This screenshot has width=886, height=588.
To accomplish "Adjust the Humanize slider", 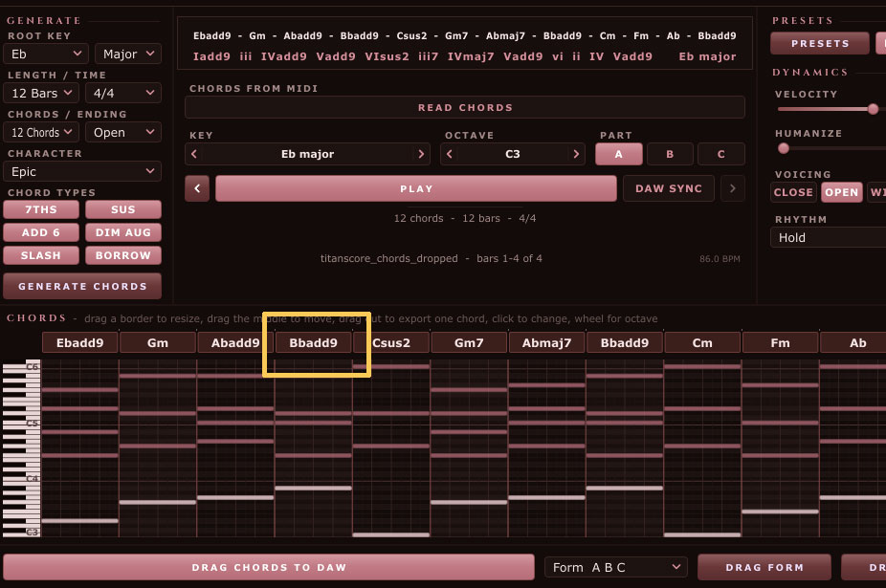I will (784, 148).
